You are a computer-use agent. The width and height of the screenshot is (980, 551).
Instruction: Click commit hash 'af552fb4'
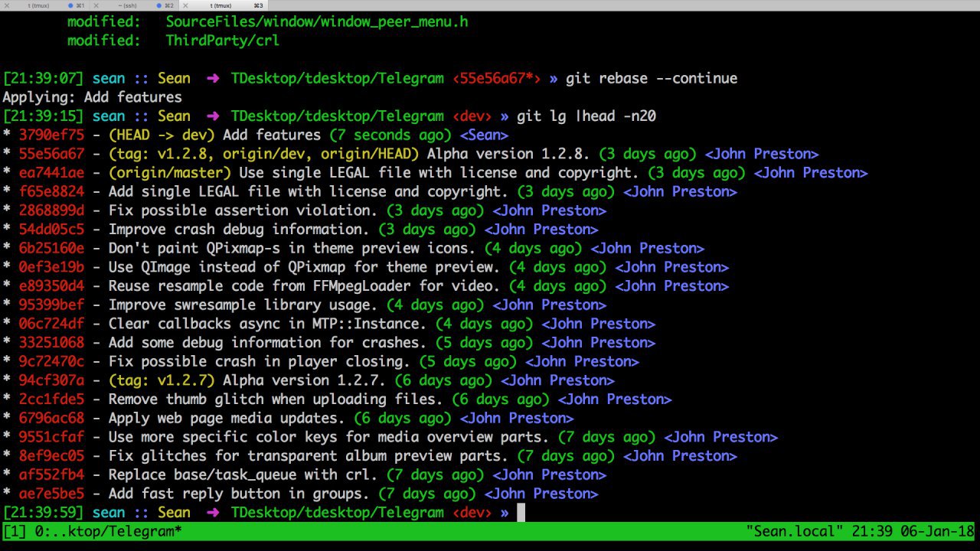click(51, 474)
